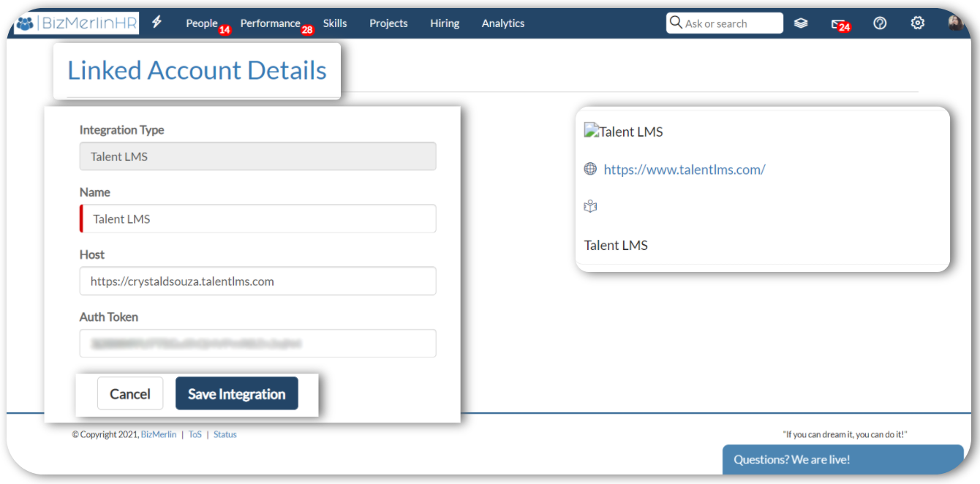The width and height of the screenshot is (980, 484).
Task: Click the Host input field
Action: tap(257, 281)
